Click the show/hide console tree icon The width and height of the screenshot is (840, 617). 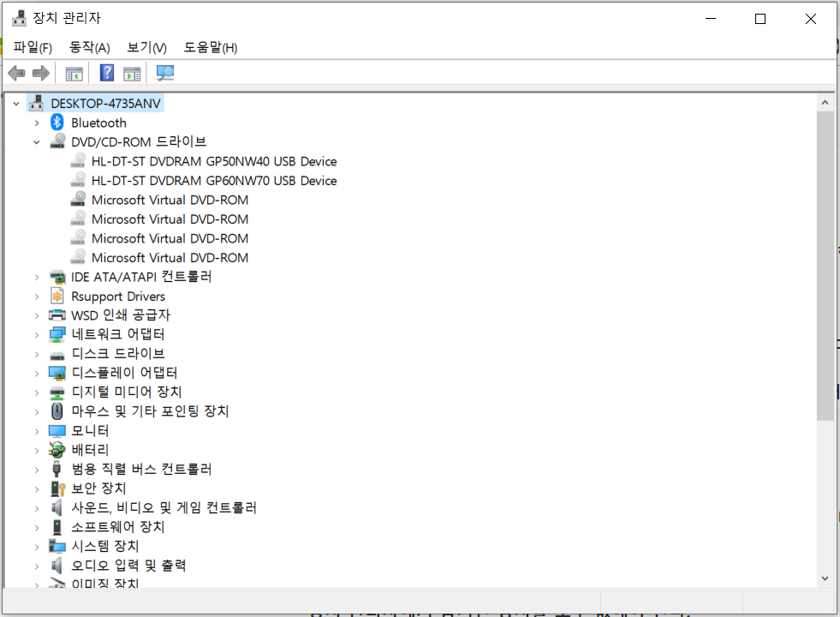click(74, 74)
